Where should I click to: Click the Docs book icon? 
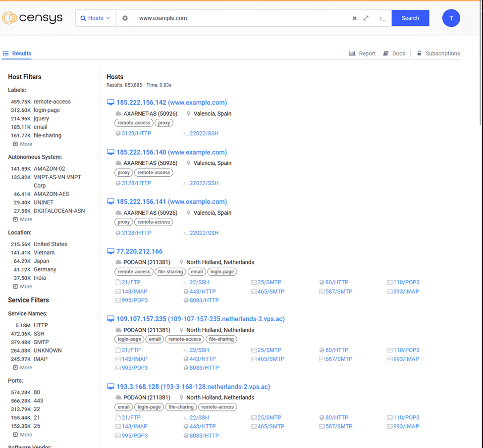point(386,53)
